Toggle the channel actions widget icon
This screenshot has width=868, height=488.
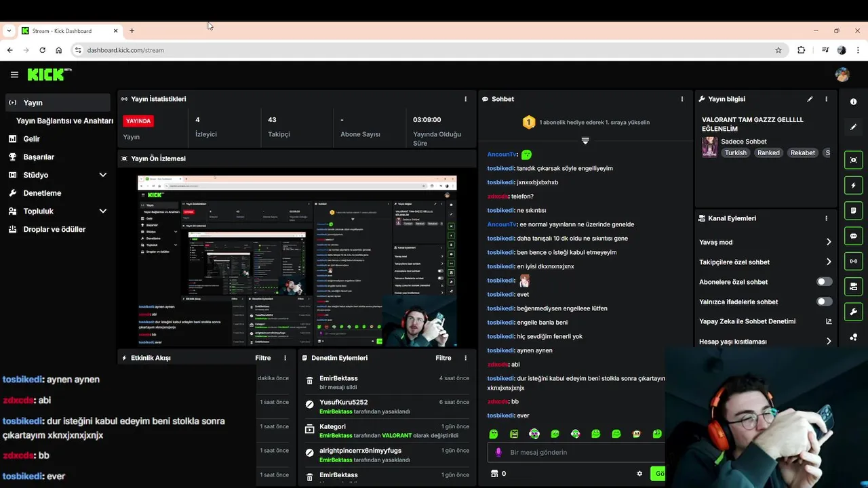click(x=853, y=286)
